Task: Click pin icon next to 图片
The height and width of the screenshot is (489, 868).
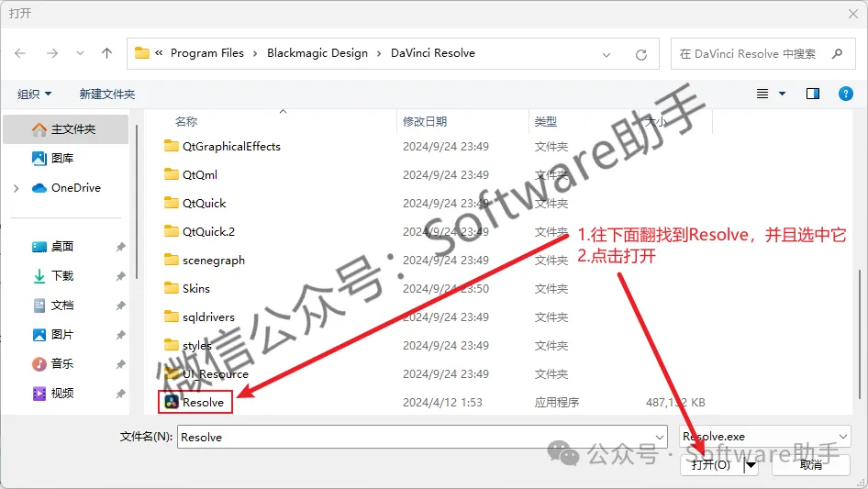Action: 120,335
